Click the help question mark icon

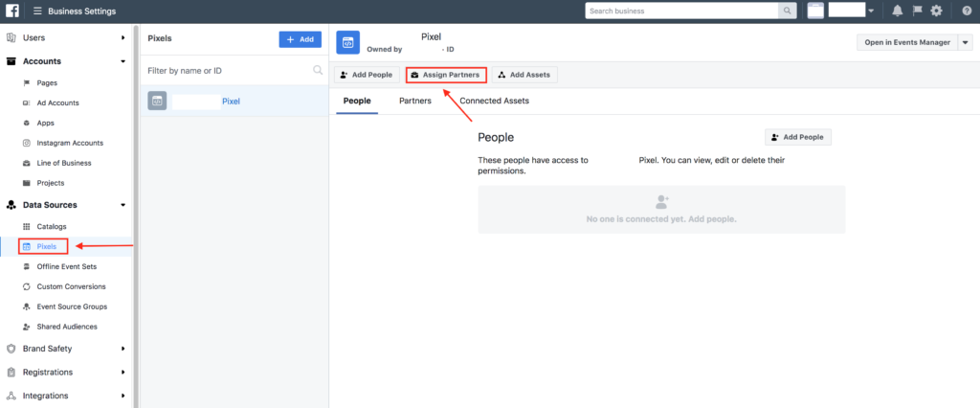click(965, 11)
